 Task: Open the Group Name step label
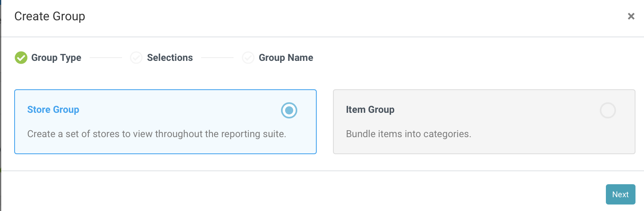point(286,58)
